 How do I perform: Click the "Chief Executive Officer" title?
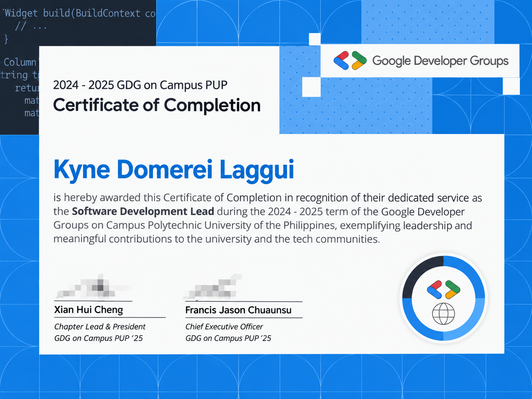coord(224,327)
